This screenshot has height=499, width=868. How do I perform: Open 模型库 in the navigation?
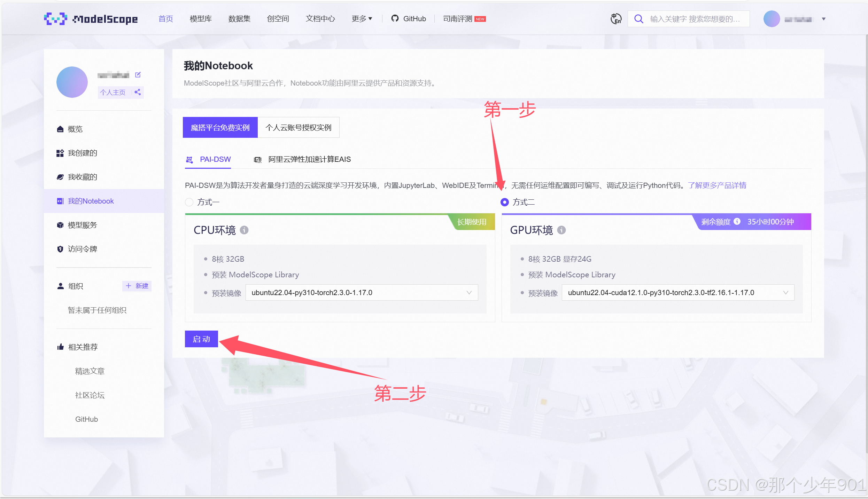click(x=201, y=19)
